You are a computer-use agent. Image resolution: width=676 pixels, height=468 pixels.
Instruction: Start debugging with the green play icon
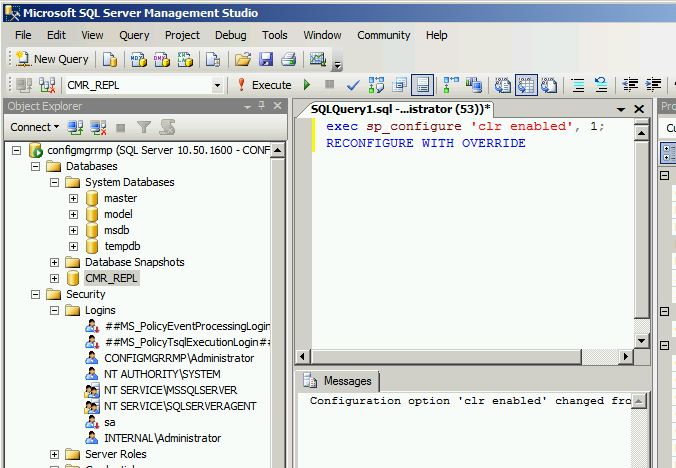click(307, 85)
